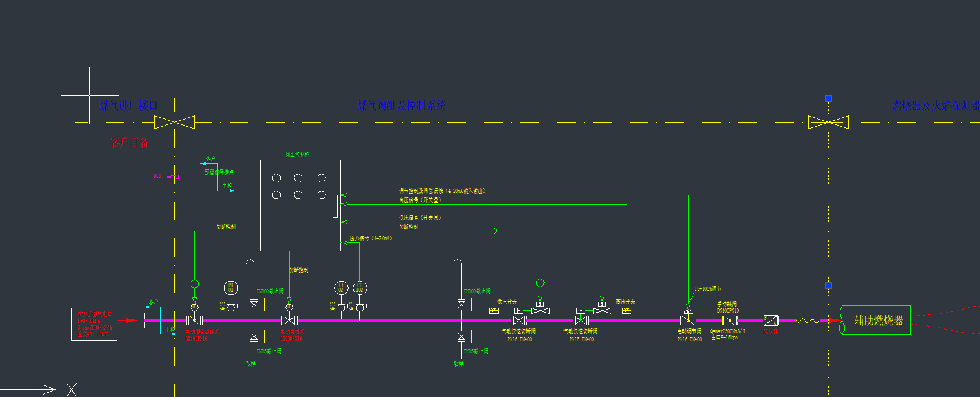The height and width of the screenshot is (397, 980).
Task: Click the red 客户自备 text label
Action: [129, 142]
